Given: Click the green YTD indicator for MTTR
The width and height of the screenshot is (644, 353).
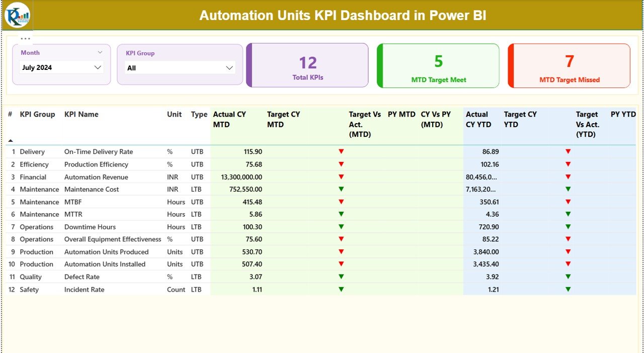Looking at the screenshot, I should click(569, 214).
